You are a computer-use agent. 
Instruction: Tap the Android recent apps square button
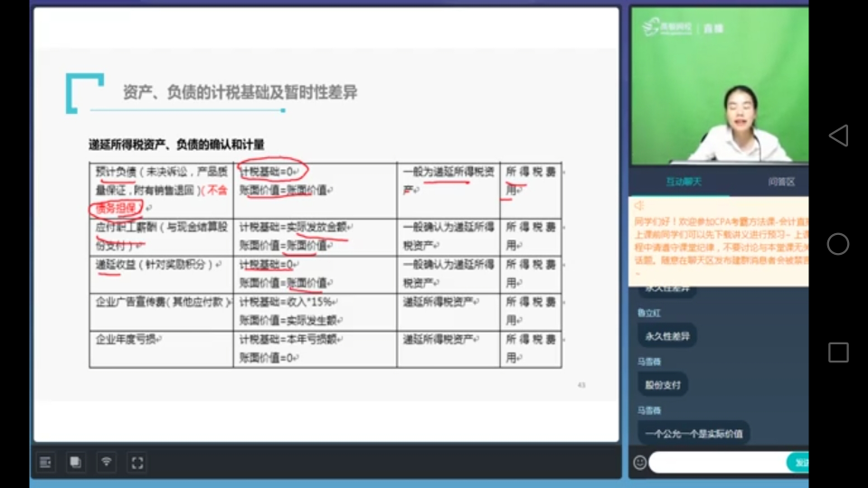[x=838, y=352]
